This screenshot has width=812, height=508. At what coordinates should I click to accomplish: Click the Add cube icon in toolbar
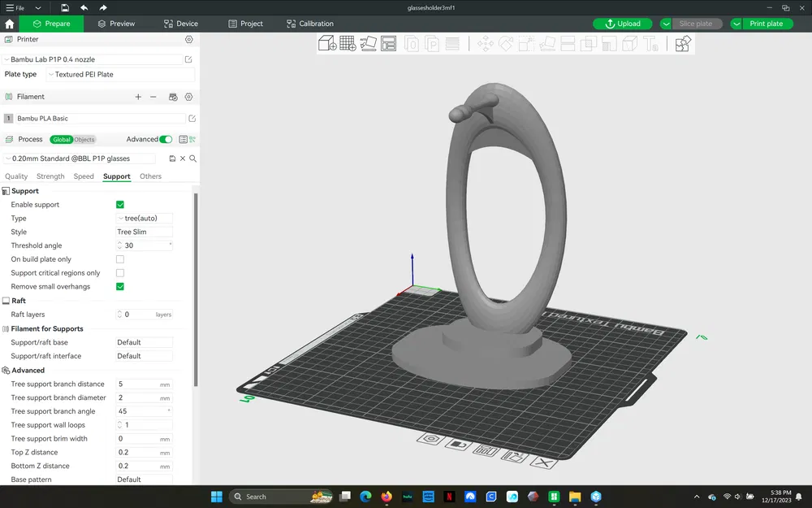tap(327, 44)
